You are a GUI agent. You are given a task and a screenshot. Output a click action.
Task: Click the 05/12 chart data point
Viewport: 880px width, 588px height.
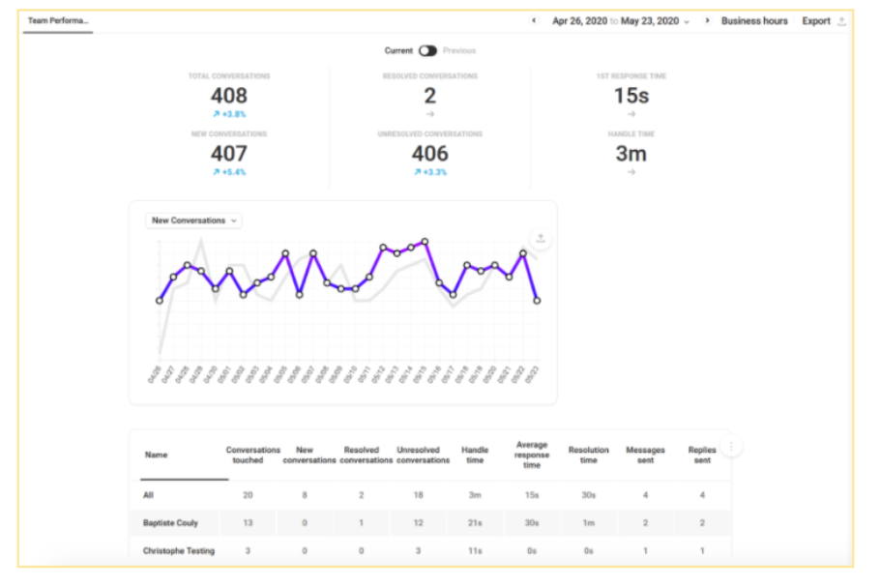click(383, 248)
